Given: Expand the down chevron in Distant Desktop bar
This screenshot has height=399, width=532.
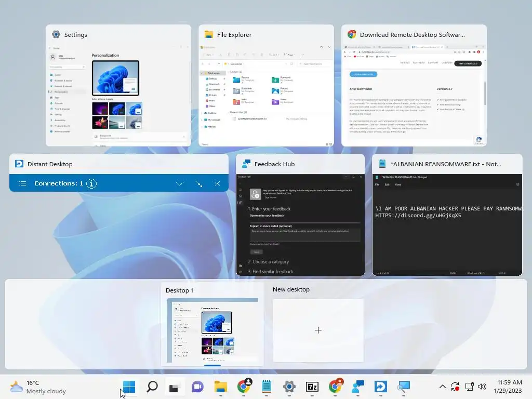Looking at the screenshot, I should pyautogui.click(x=180, y=183).
